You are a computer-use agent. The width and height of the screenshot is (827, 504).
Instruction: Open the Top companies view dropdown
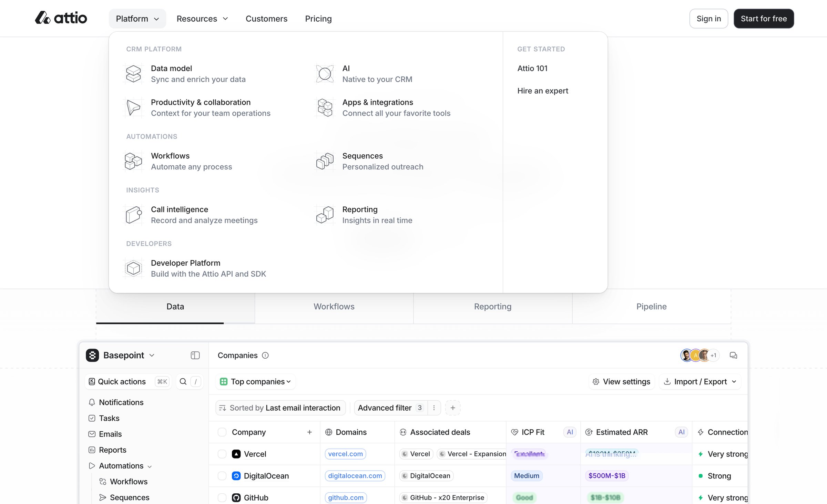255,381
